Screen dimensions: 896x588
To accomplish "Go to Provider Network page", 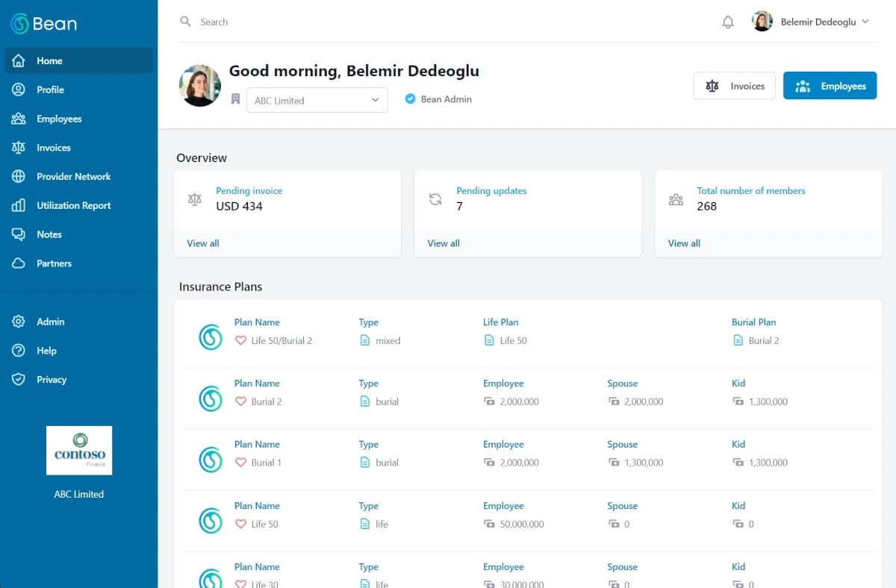I will pos(73,177).
